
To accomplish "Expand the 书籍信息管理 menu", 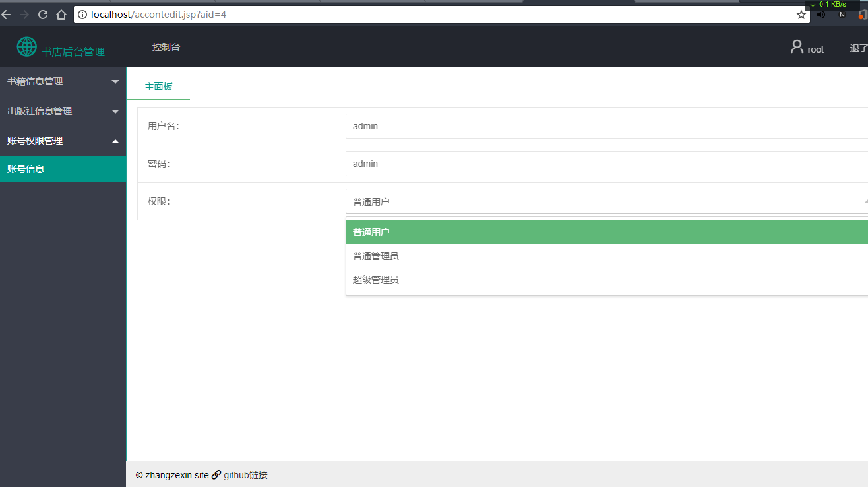I will tap(63, 81).
